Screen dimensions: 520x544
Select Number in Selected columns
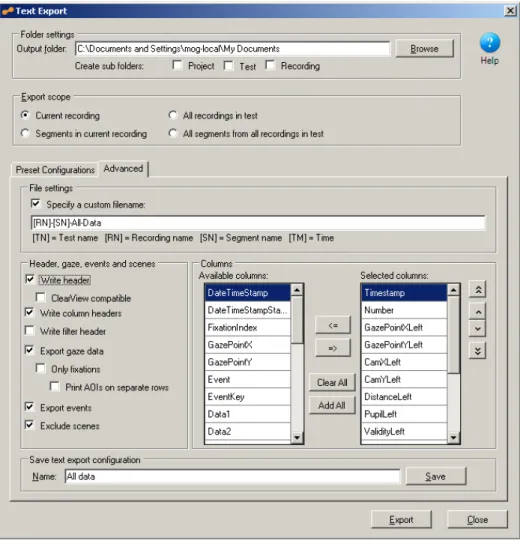pos(404,310)
